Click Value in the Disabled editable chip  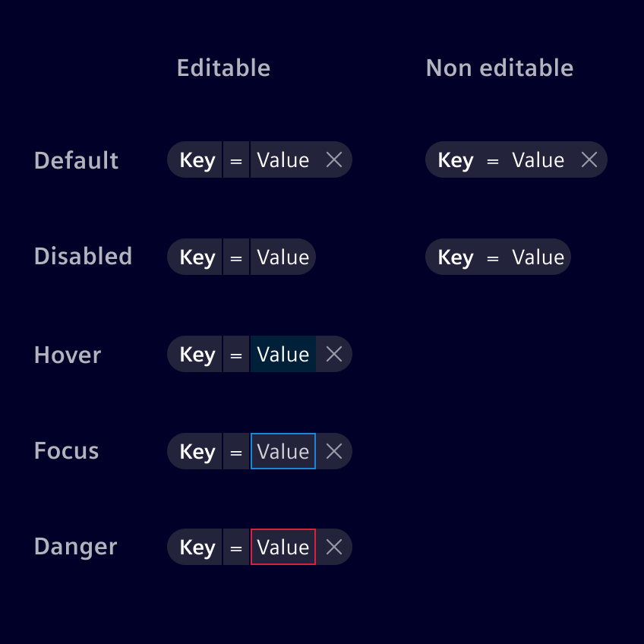[x=283, y=257]
